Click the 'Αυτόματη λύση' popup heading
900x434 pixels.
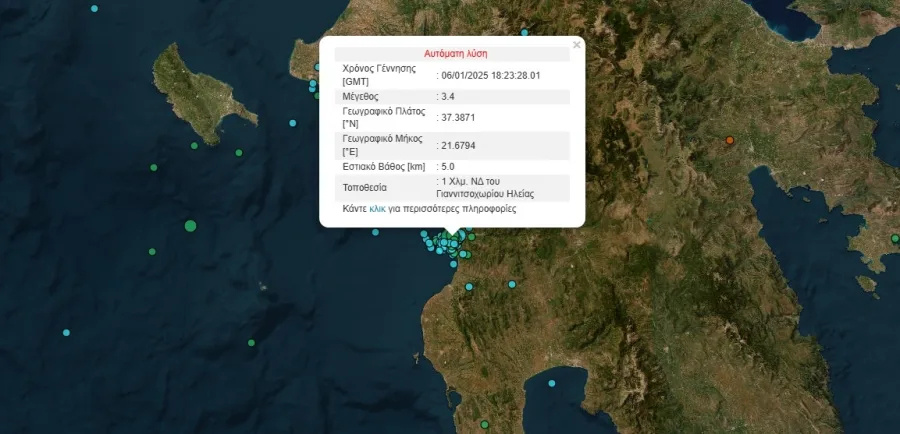(x=455, y=53)
